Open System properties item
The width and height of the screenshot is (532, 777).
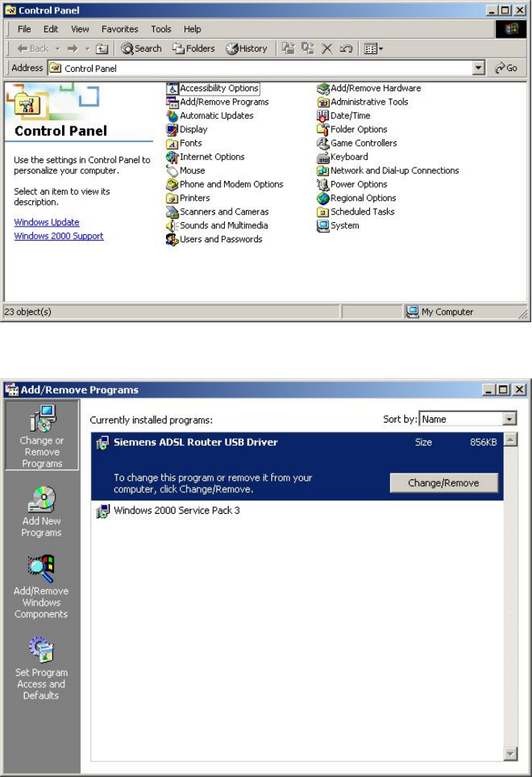[x=338, y=225]
